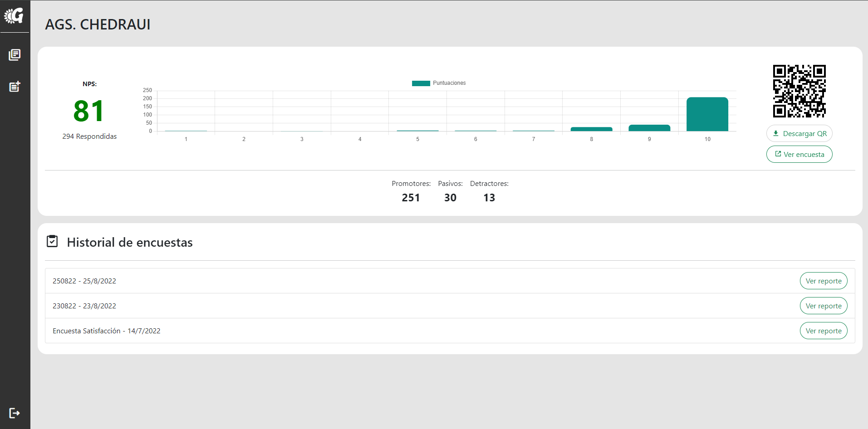Click the bar for score 8
Image resolution: width=868 pixels, height=429 pixels.
click(x=591, y=129)
